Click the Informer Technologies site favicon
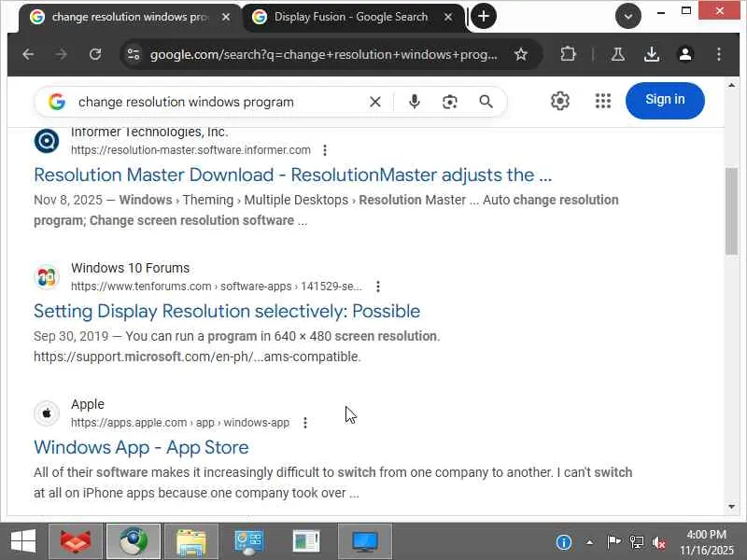The image size is (747, 560). pyautogui.click(x=47, y=141)
